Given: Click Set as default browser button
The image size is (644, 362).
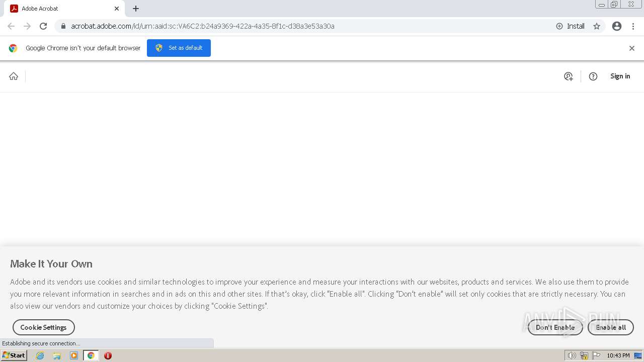Looking at the screenshot, I should (x=179, y=48).
